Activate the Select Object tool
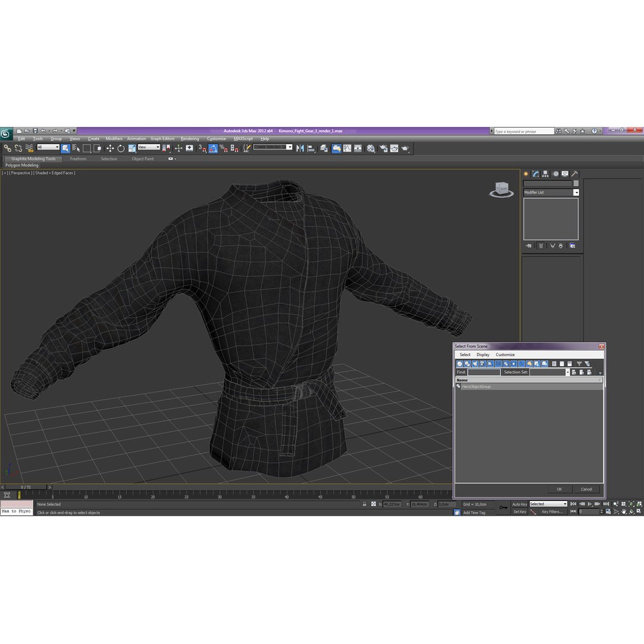 66,148
